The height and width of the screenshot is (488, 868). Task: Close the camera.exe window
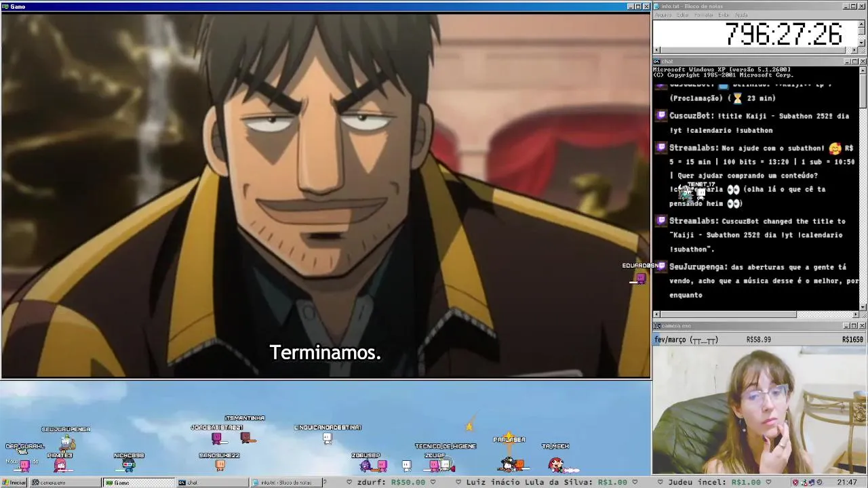pos(863,326)
